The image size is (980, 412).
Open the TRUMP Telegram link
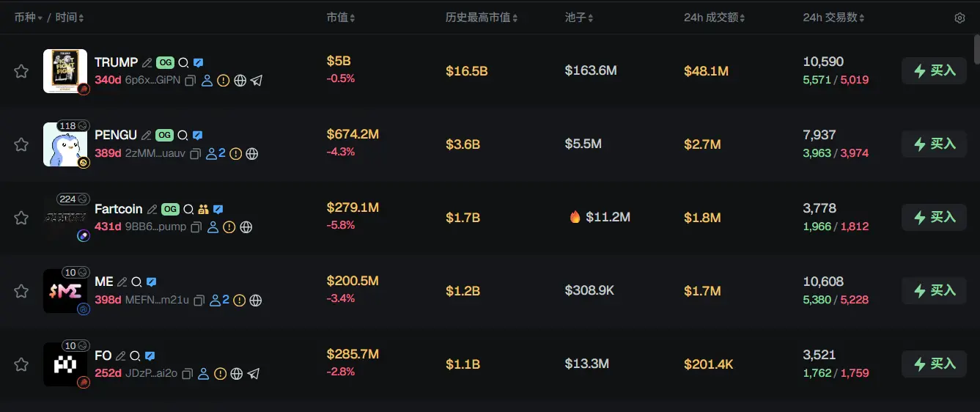pos(257,81)
